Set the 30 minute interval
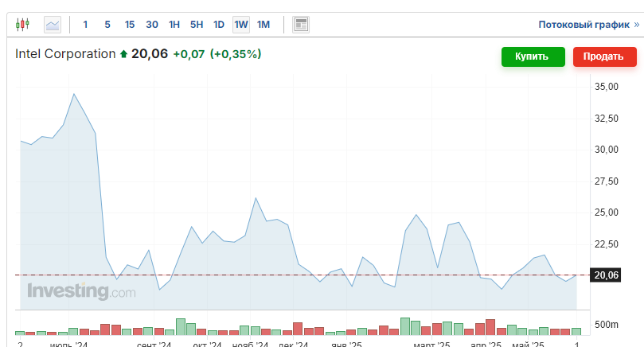644x347 pixels. (152, 25)
